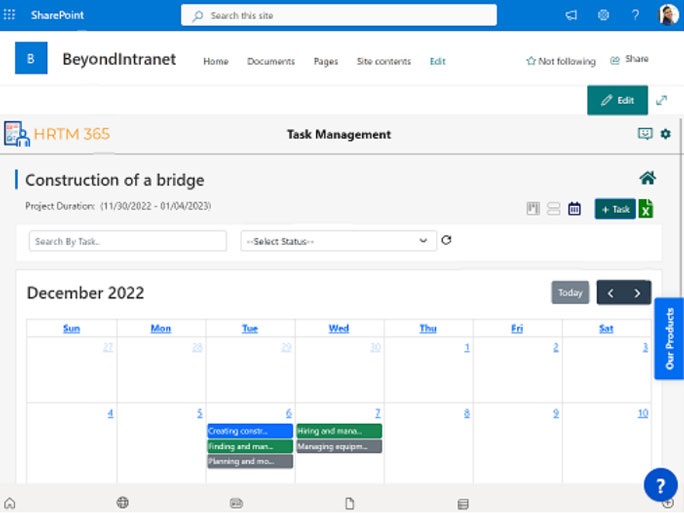Open the SharePoint app launcher waffle
Image resolution: width=684 pixels, height=513 pixels.
click(11, 15)
